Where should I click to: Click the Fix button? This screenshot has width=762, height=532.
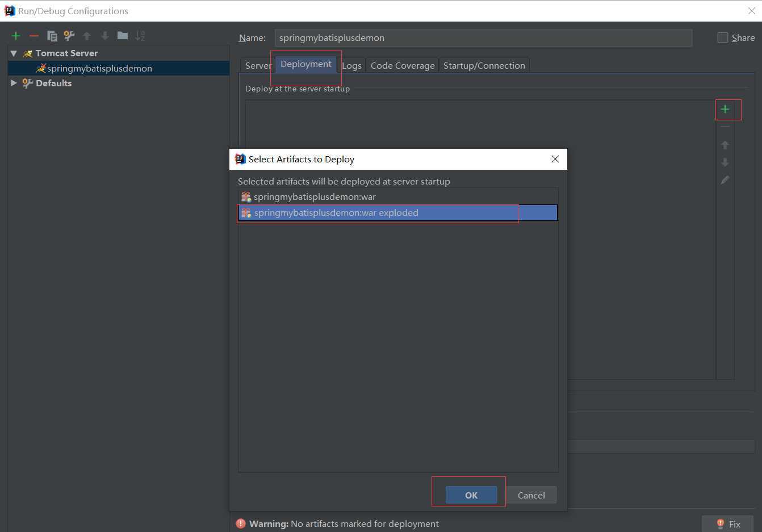point(728,523)
